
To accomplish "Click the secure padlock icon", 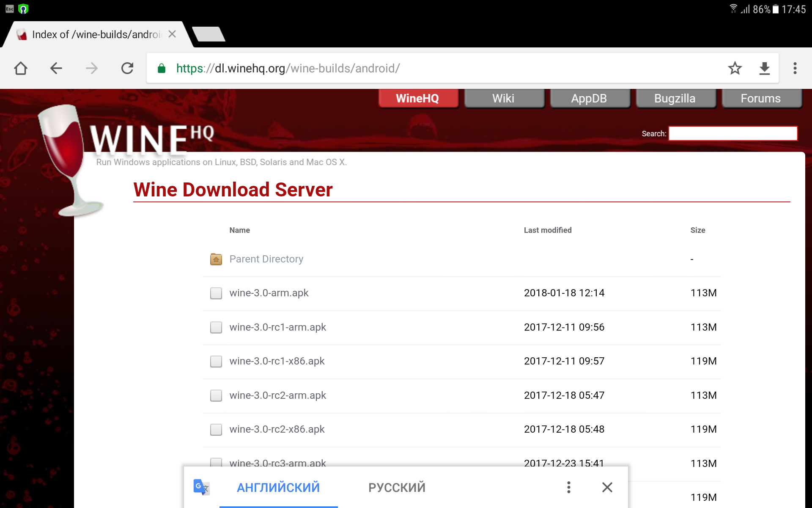I will tap(161, 68).
